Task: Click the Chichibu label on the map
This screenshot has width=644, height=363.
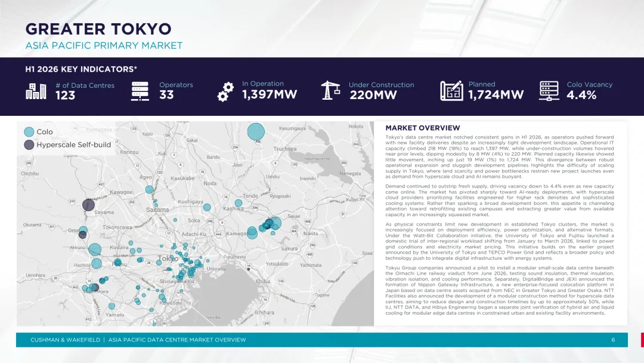Action: (x=30, y=174)
